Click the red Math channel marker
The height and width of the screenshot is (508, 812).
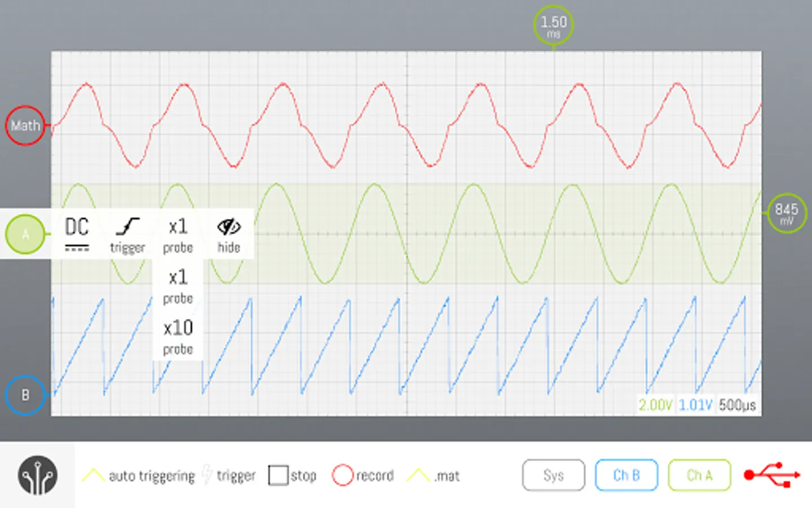coord(25,125)
